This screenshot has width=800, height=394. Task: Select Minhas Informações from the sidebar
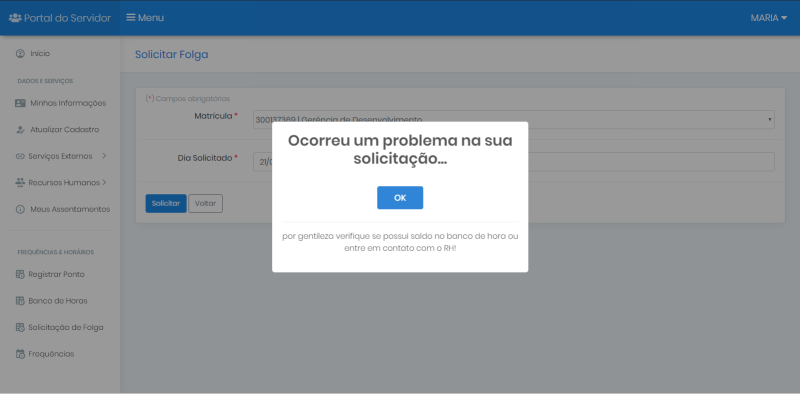61,103
